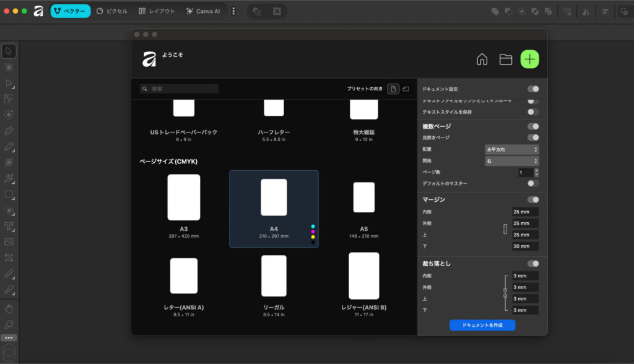Enable デフォルトのマスター toggle

(532, 184)
